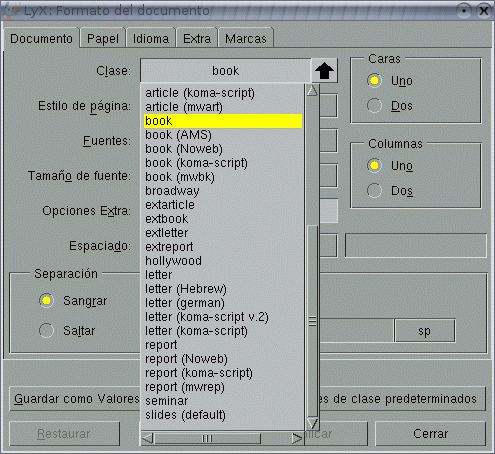This screenshot has width=495, height=454.
Task: Click the Cerrar button
Action: point(430,434)
